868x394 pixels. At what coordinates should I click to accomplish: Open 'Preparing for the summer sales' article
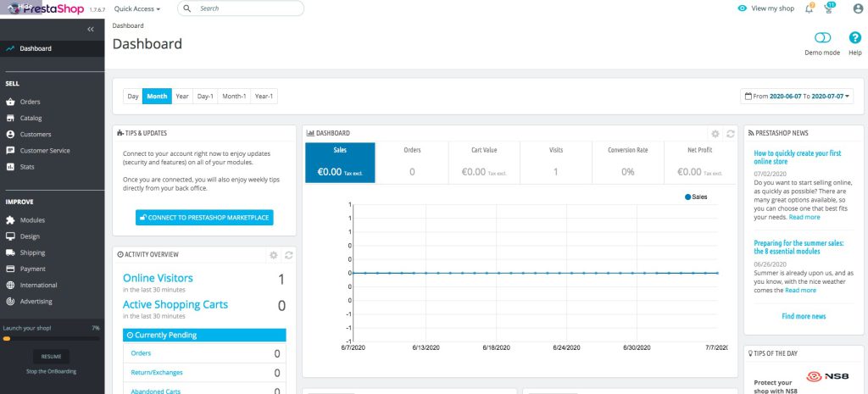tap(798, 247)
